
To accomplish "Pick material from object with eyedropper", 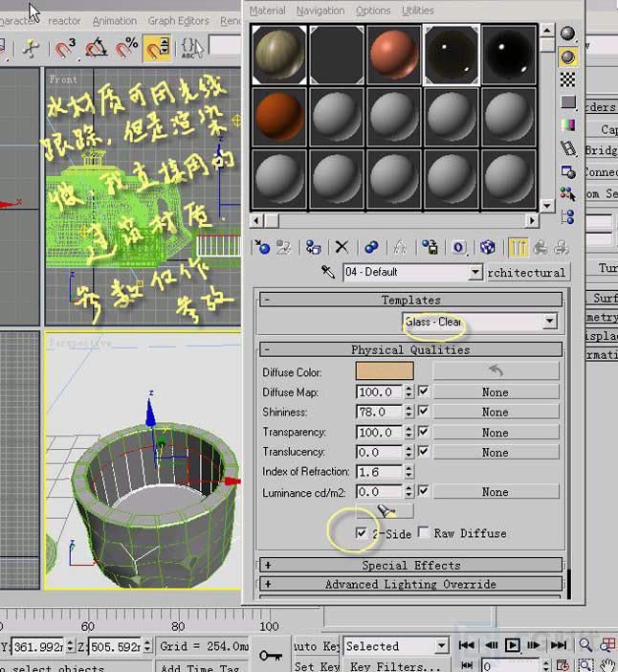I will 328,273.
